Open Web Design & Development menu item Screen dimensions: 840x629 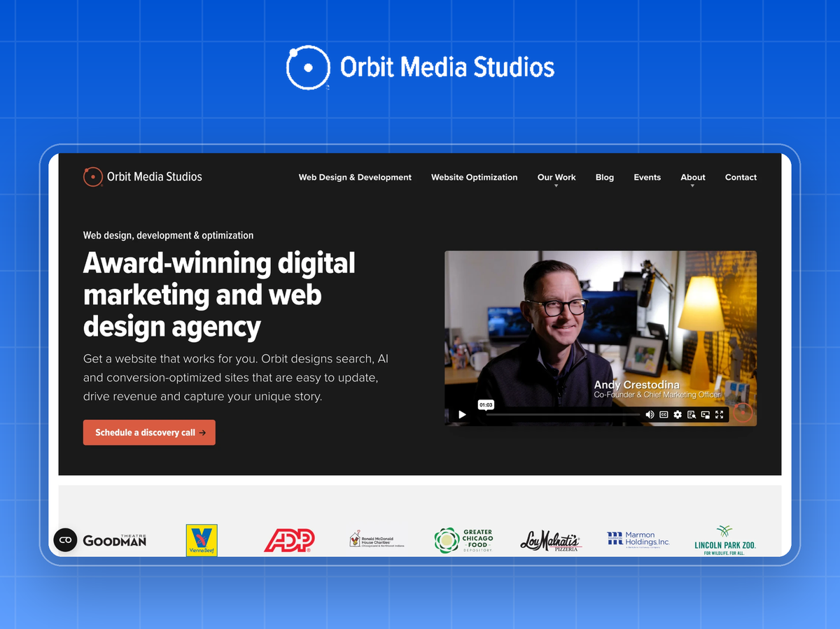(355, 177)
